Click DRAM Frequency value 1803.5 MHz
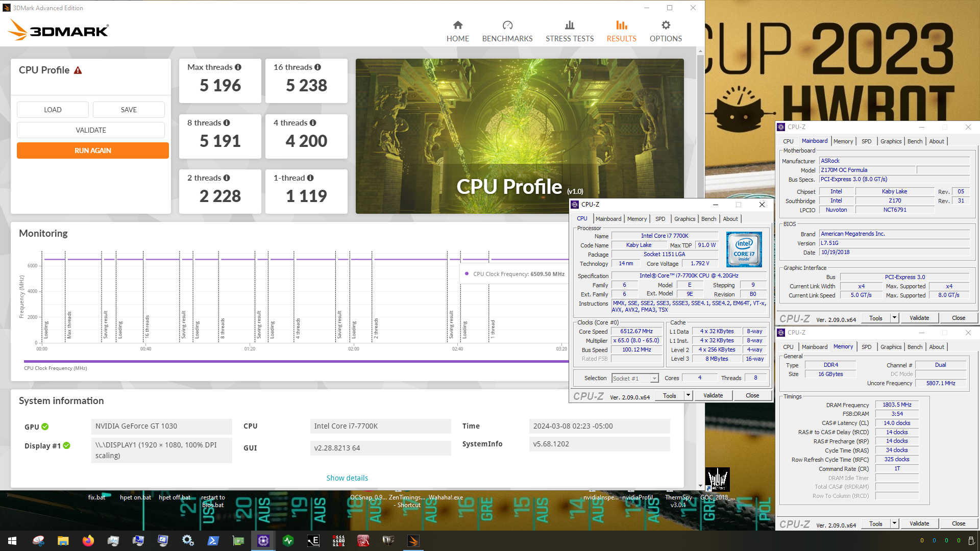 [897, 405]
